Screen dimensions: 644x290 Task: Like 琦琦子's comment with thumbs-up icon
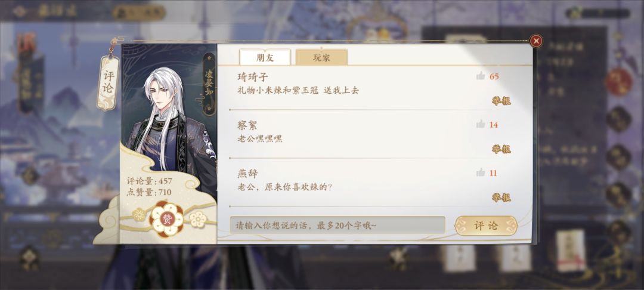coord(481,76)
